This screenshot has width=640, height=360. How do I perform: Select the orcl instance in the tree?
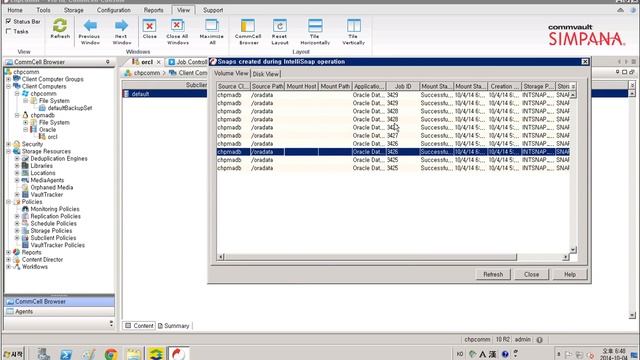coord(52,137)
